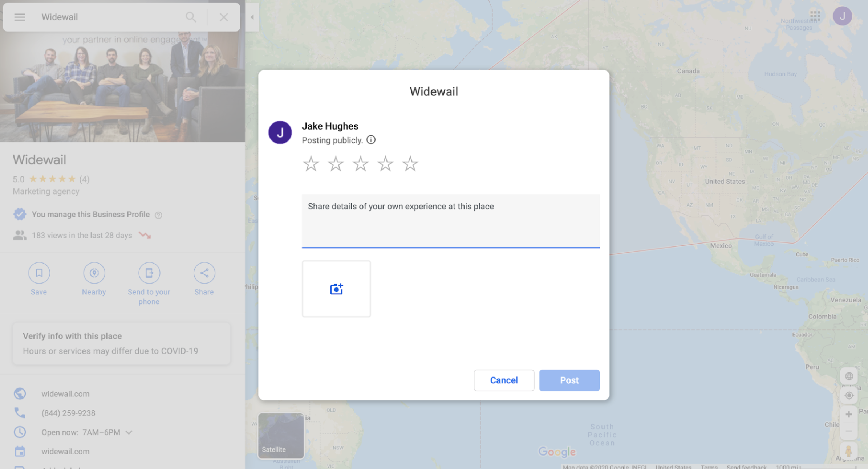Add a photo with the camera icon
Image resolution: width=868 pixels, height=469 pixels.
point(336,289)
